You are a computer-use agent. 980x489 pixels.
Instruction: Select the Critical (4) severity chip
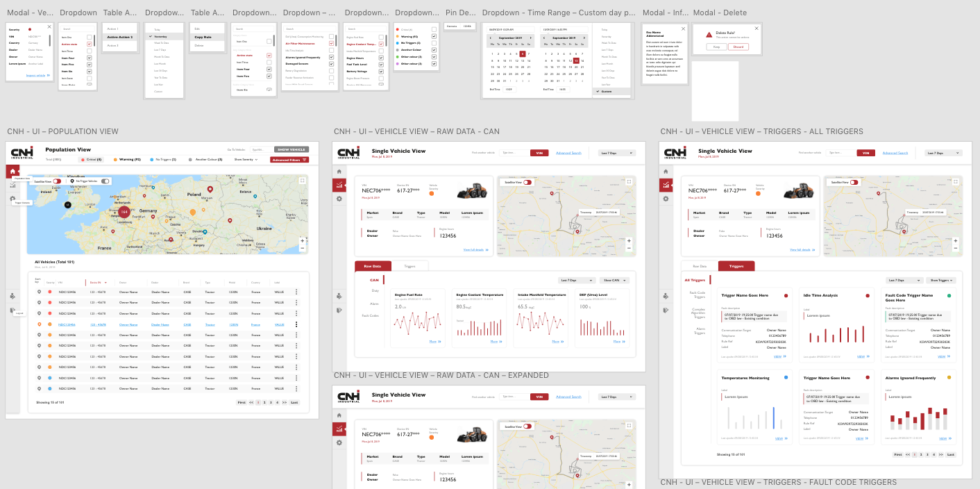[92, 160]
